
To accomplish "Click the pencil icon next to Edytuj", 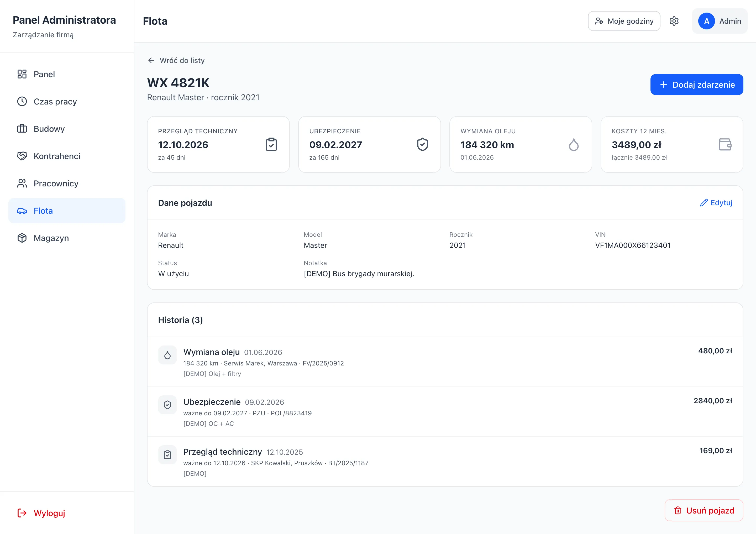I will click(704, 203).
